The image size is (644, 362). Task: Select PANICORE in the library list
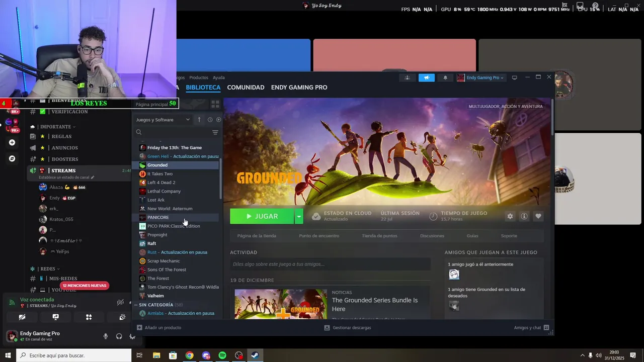175,217
